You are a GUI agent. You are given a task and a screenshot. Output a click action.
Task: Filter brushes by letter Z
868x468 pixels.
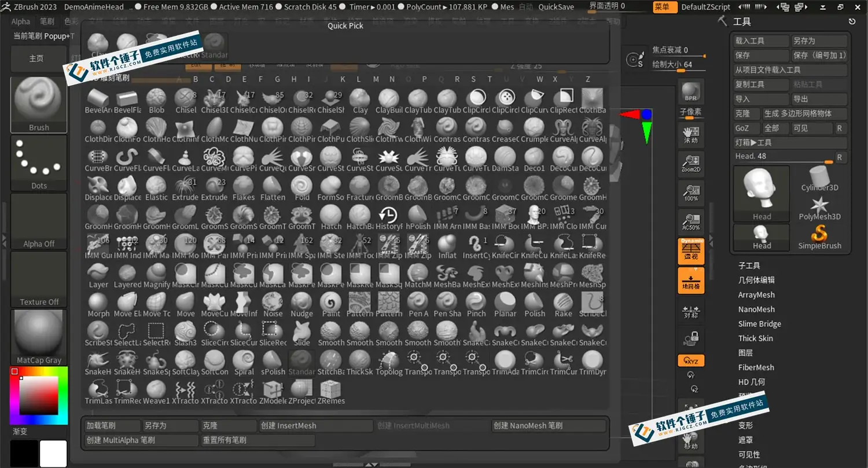coord(587,79)
